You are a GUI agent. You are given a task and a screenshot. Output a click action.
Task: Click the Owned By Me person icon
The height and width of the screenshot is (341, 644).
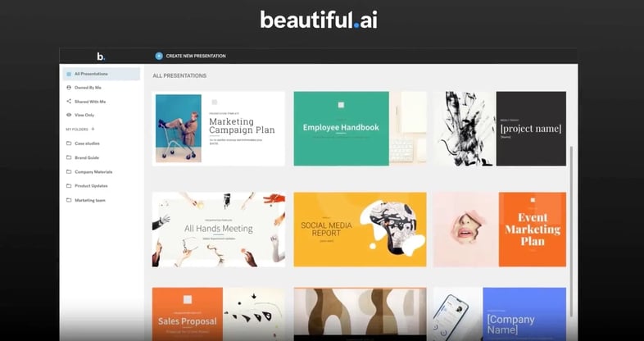(69, 88)
